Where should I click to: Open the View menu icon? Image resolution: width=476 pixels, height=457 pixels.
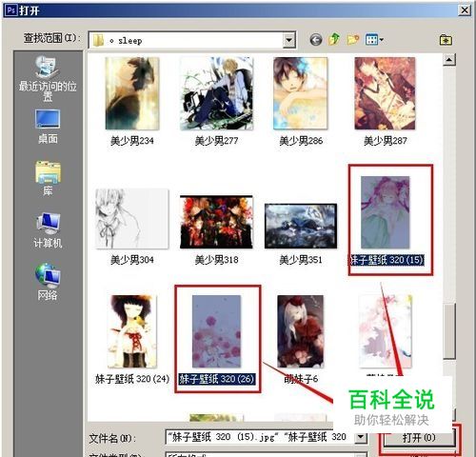tap(374, 40)
